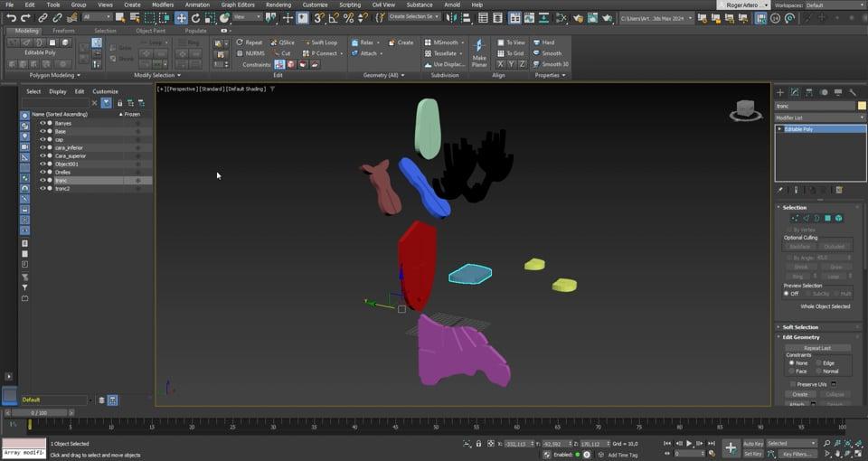Open the Hierarchy command panel tab
The height and width of the screenshot is (461, 868).
808,92
